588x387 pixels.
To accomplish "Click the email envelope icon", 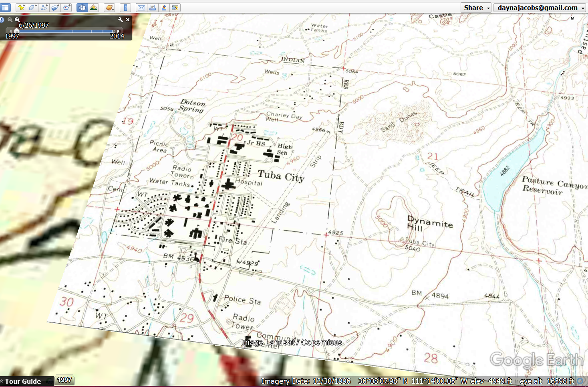I will tap(141, 8).
